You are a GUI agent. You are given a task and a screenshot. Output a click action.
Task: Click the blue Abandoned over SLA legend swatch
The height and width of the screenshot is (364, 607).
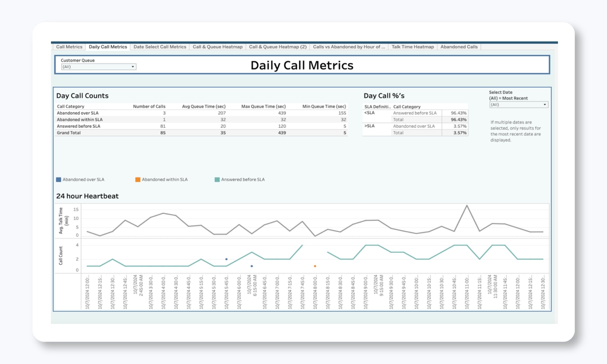tap(58, 179)
